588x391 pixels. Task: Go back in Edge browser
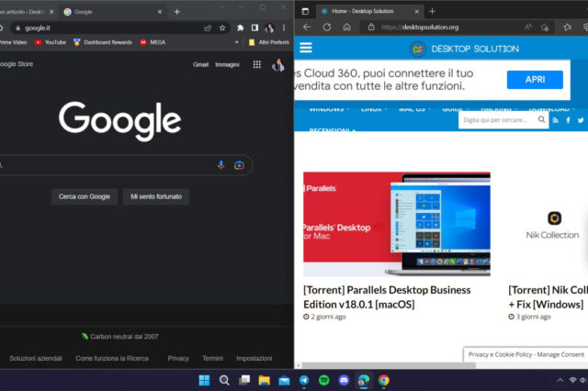tap(307, 27)
